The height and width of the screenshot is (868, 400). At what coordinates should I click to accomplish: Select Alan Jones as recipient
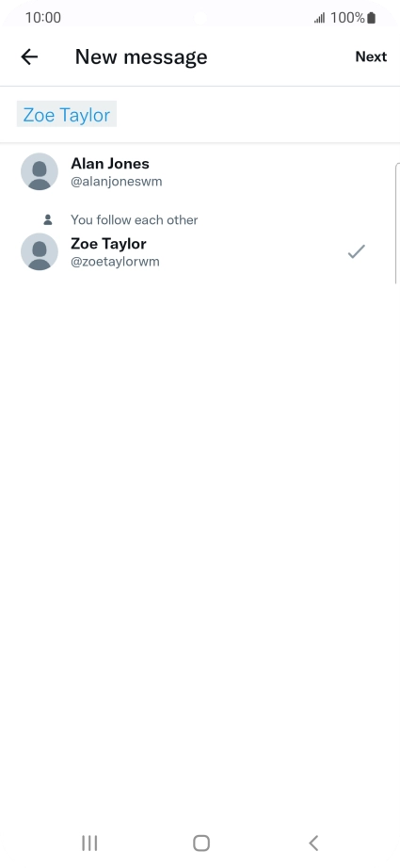tap(200, 171)
